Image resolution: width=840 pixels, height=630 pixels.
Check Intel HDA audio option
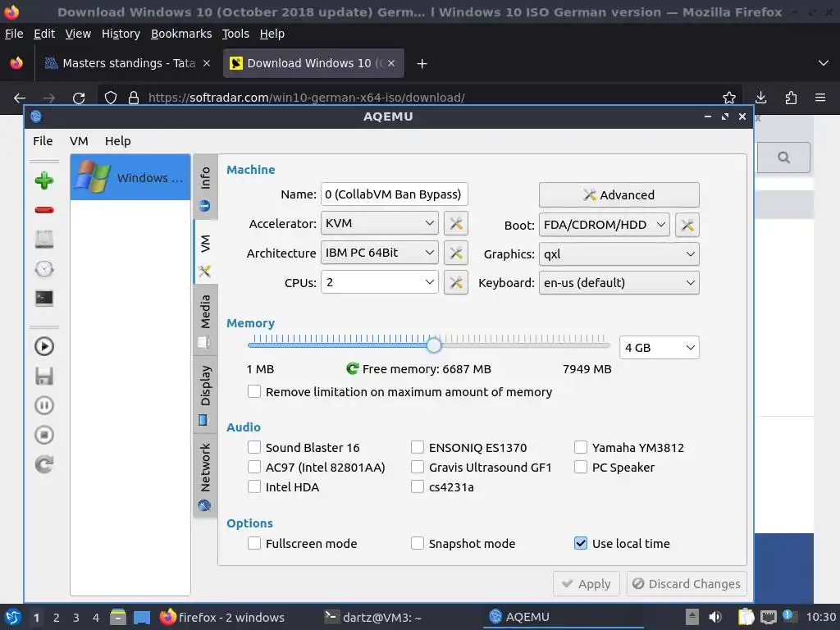254,486
